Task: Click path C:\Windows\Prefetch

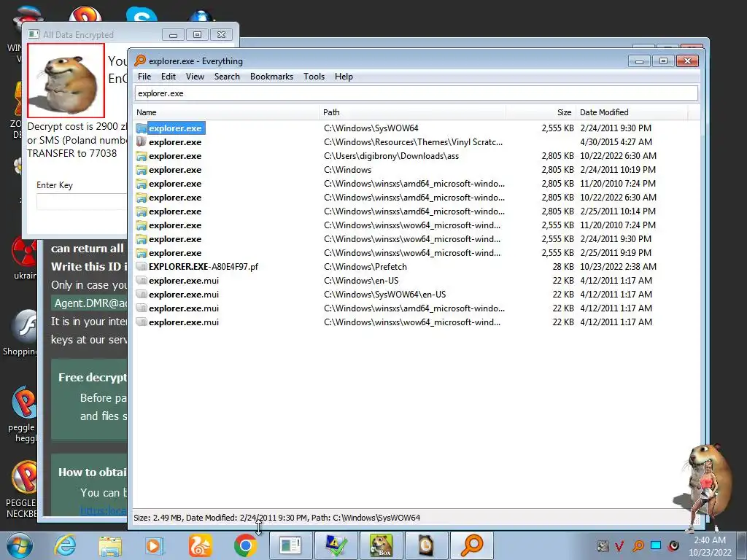Action: tap(365, 267)
